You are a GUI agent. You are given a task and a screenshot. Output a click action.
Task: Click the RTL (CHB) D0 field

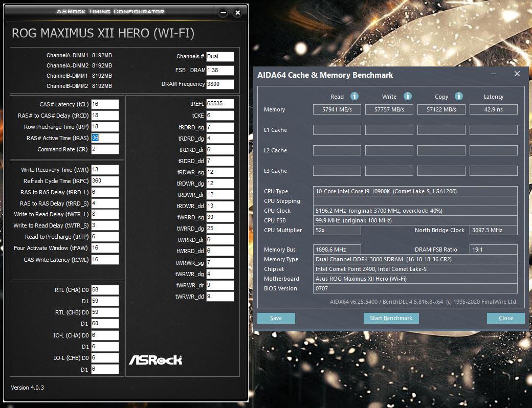[105, 312]
